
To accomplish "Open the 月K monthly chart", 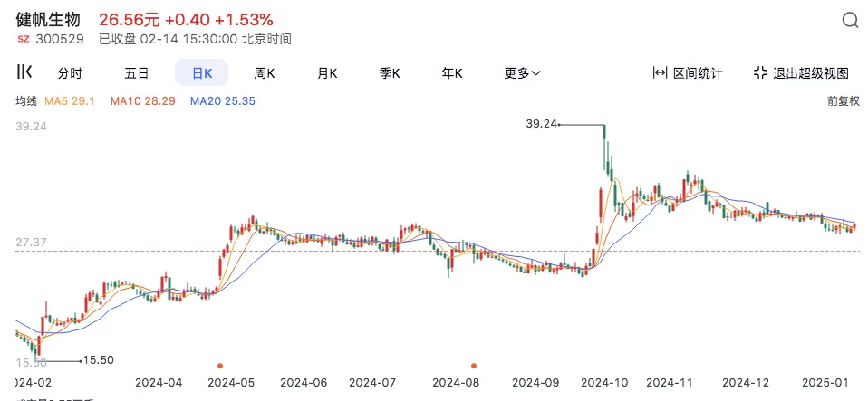I will coord(327,73).
